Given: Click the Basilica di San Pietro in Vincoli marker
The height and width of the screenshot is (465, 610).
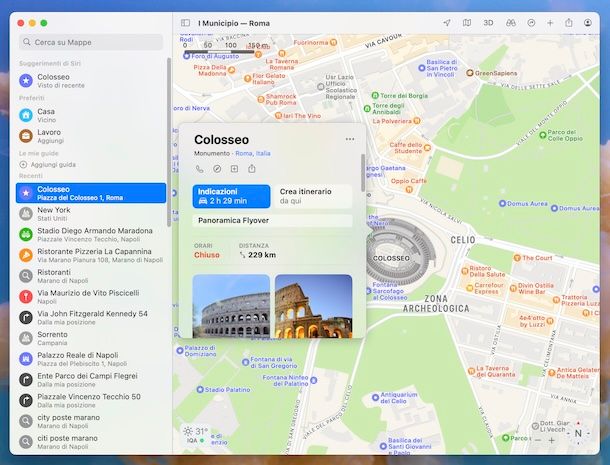Looking at the screenshot, I should tap(421, 68).
